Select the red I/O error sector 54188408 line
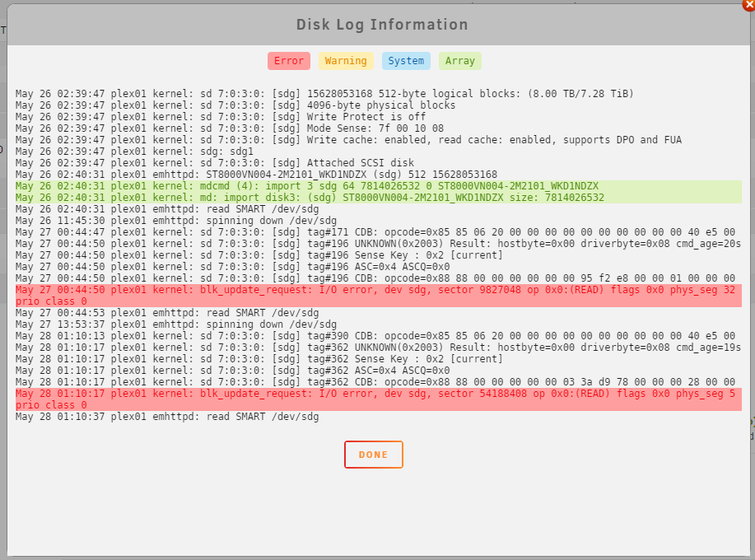 pos(379,399)
